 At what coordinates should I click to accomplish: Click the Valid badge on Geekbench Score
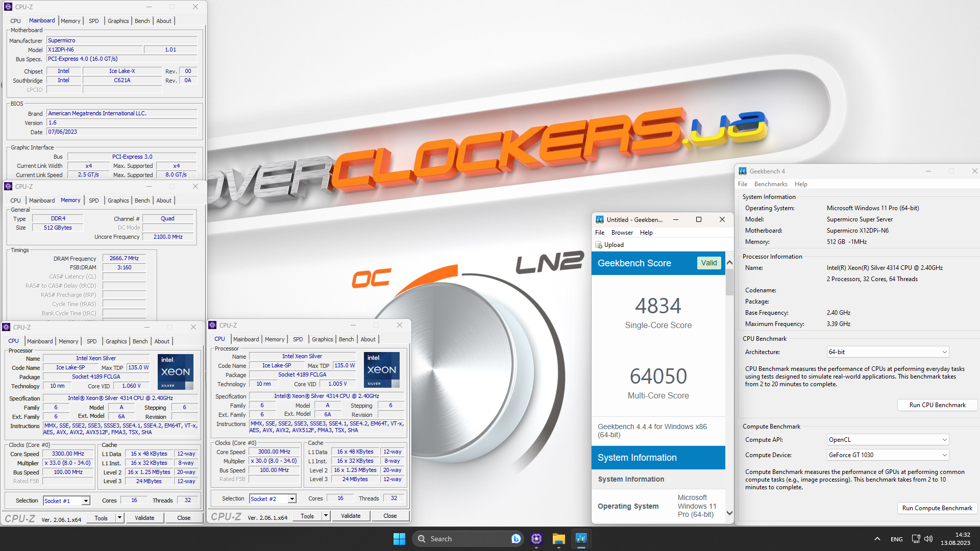pyautogui.click(x=709, y=263)
